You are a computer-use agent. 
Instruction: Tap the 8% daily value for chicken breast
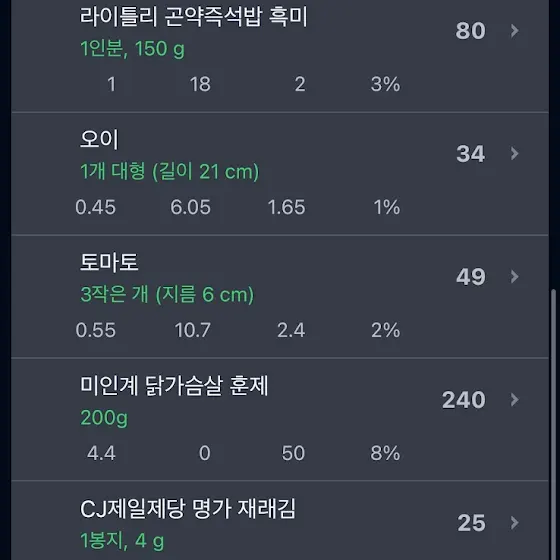[385, 453]
